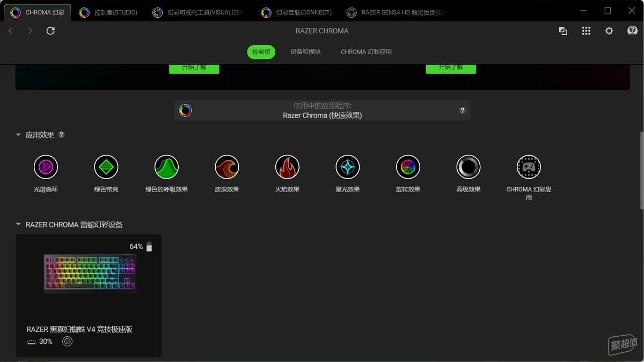Click the battery icon on the keyboard card

pyautogui.click(x=149, y=247)
